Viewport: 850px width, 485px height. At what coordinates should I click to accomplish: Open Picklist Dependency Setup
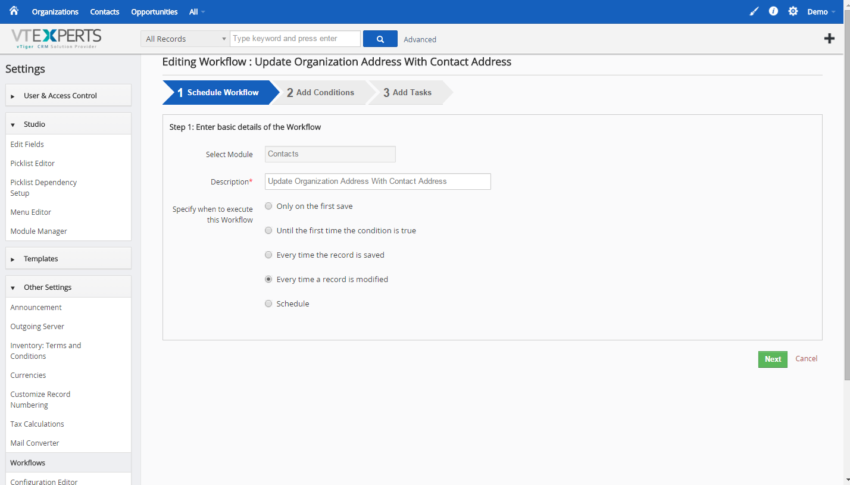pyautogui.click(x=43, y=187)
